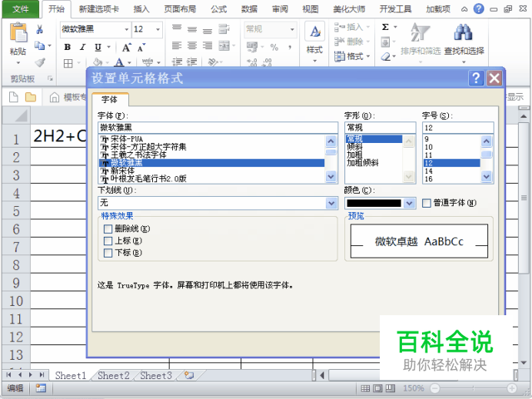Click the Fill Color bucket icon
532x399 pixels.
tap(98, 62)
